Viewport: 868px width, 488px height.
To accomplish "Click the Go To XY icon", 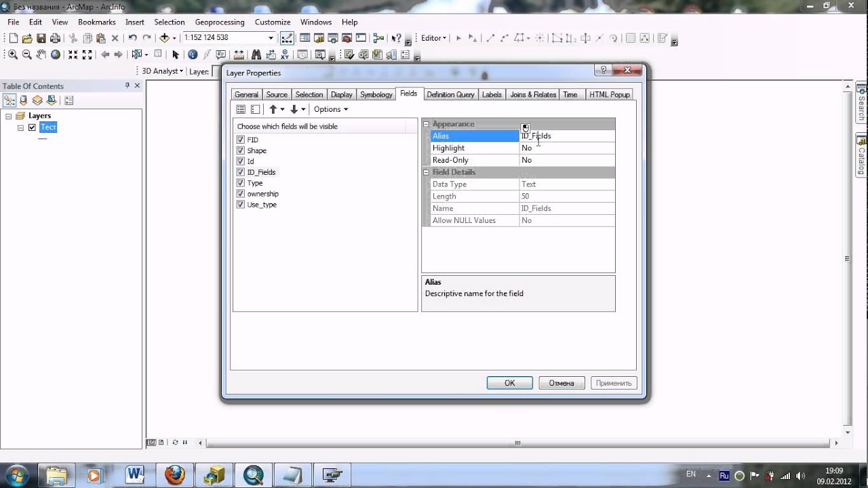I will pos(286,54).
